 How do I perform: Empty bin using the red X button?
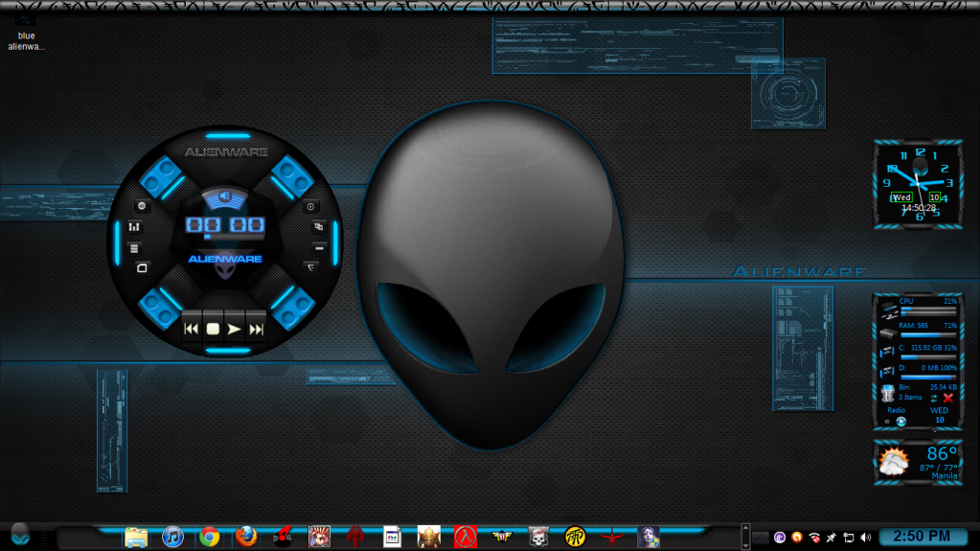(948, 398)
